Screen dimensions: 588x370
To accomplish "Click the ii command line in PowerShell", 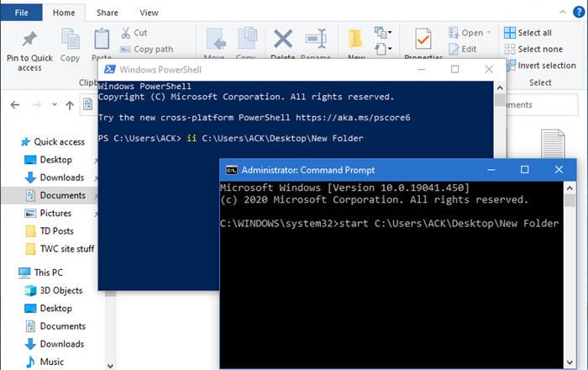I will click(231, 139).
